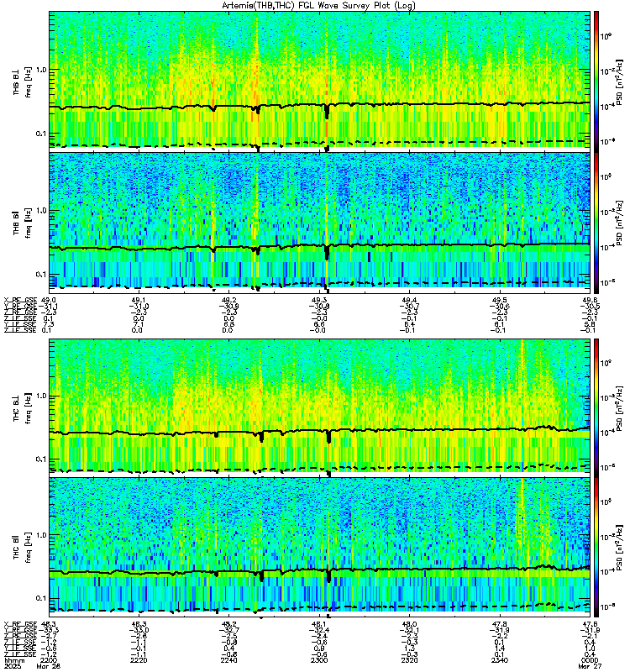Click the '2200' time tick label
The height and width of the screenshot is (672, 630).
48,660
